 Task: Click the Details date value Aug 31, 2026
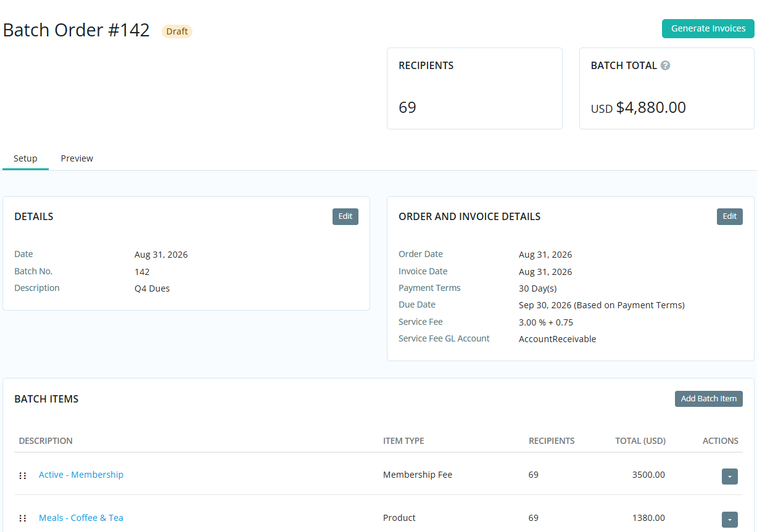click(161, 255)
